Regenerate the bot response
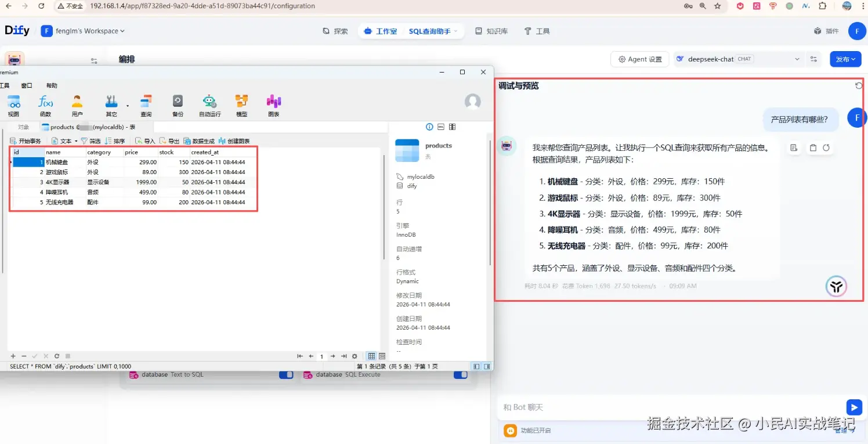Image resolution: width=868 pixels, height=444 pixels. point(826,148)
